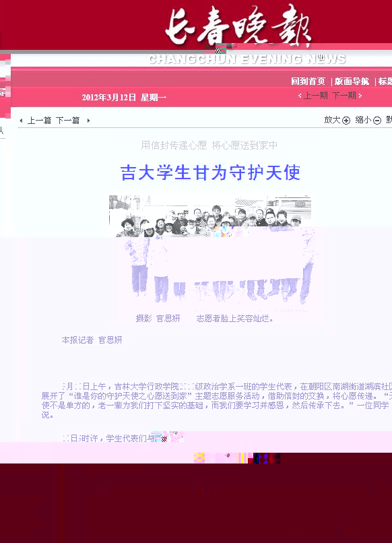Click the left chevron beside 上一期
Viewport: 392px width, 543px height.
point(300,96)
